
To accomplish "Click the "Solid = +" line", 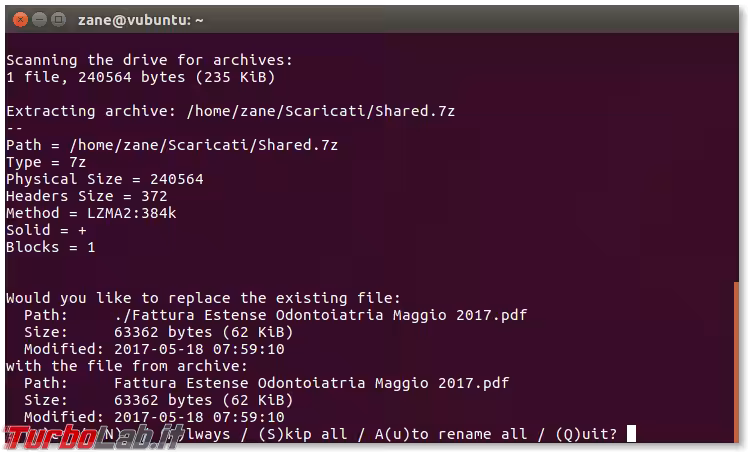I will tap(46, 230).
